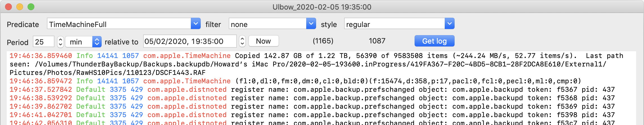The width and height of the screenshot is (644, 125).
Task: Click the relative-to date and time field
Action: click(189, 41)
